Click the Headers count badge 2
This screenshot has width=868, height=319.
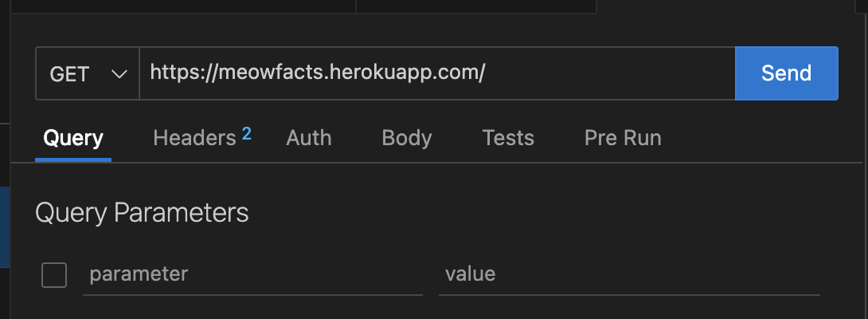click(x=246, y=133)
